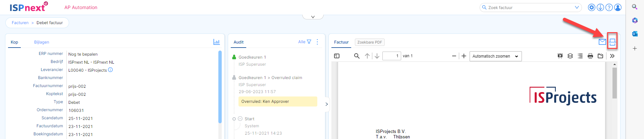Go to Facturen breadcrumb link
The image size is (644, 139).
20,23
